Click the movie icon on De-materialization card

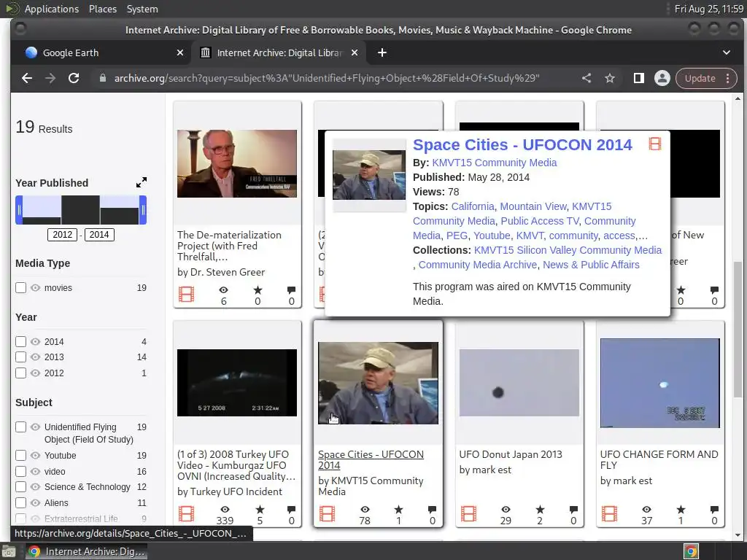tap(186, 295)
